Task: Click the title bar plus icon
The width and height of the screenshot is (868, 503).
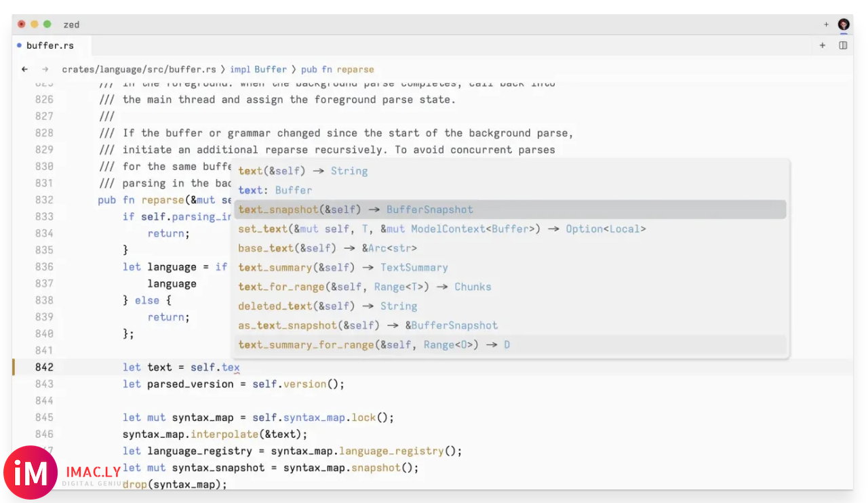Action: coord(826,24)
